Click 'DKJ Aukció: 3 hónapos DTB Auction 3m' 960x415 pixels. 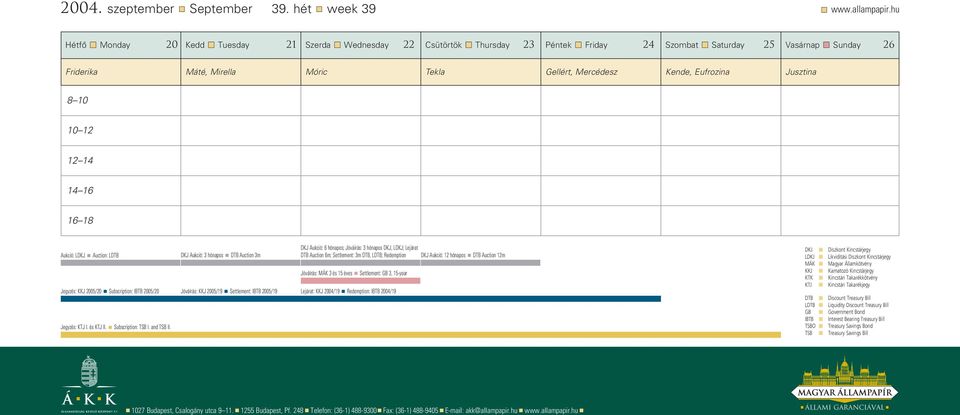(x=220, y=255)
